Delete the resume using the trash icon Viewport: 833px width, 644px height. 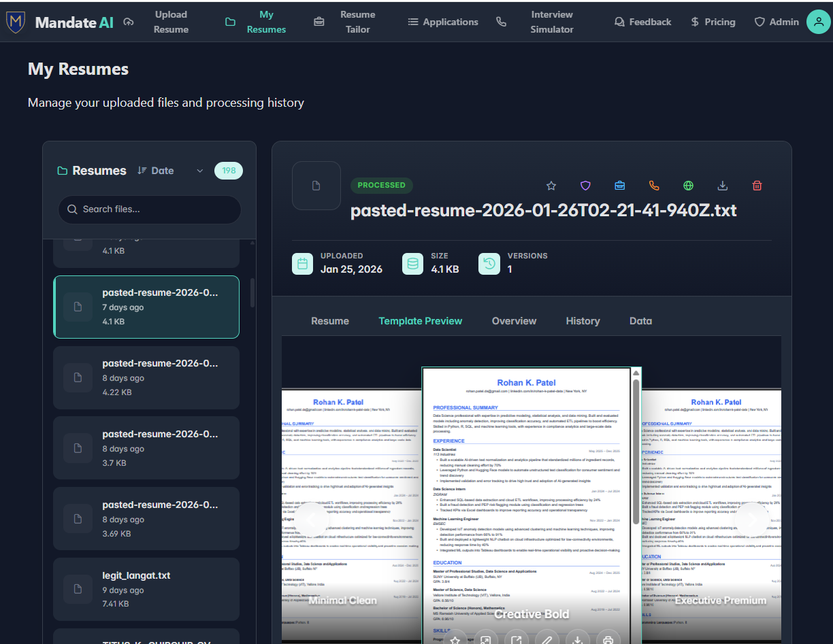pyautogui.click(x=757, y=185)
